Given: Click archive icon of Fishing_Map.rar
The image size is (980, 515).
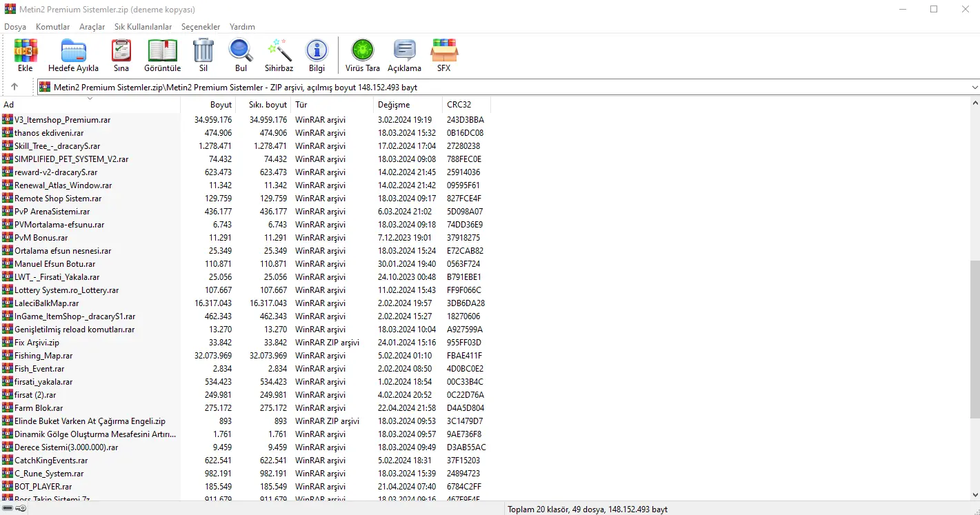Looking at the screenshot, I should 8,355.
